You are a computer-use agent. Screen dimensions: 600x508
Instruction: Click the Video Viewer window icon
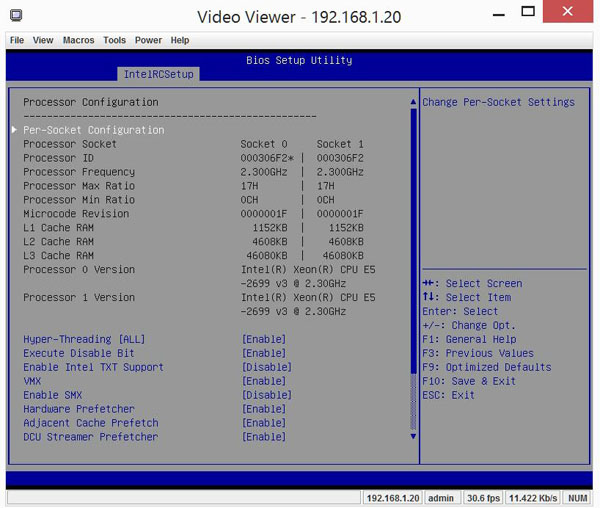[16, 16]
